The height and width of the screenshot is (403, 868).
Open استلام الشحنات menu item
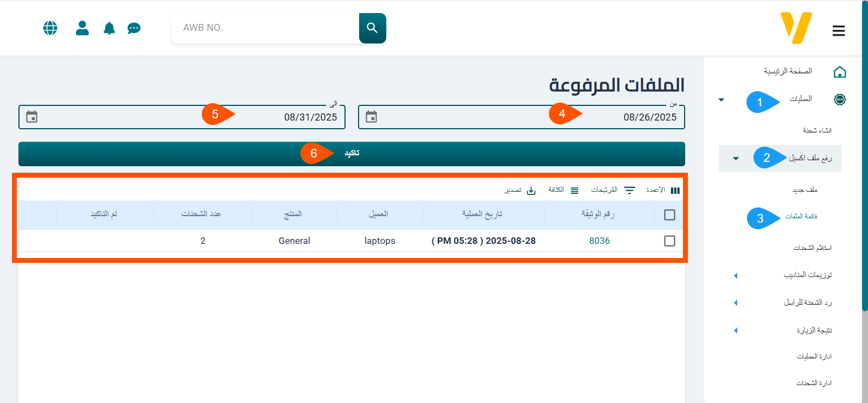click(x=812, y=248)
